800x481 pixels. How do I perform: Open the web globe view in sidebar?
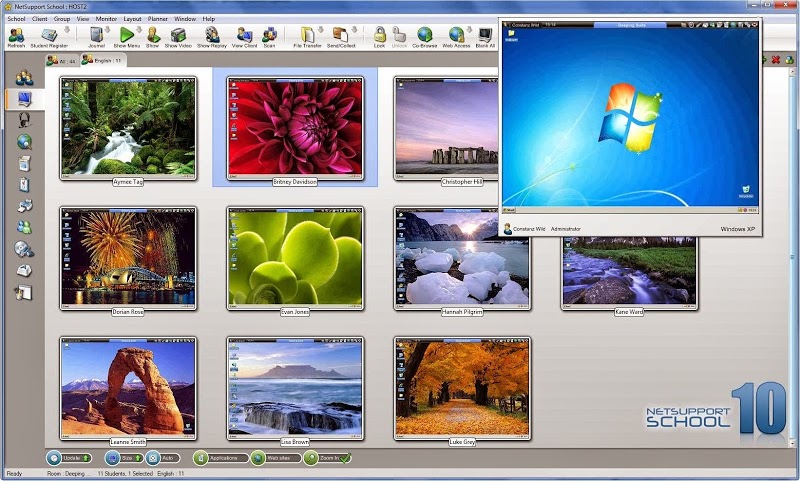point(24,142)
